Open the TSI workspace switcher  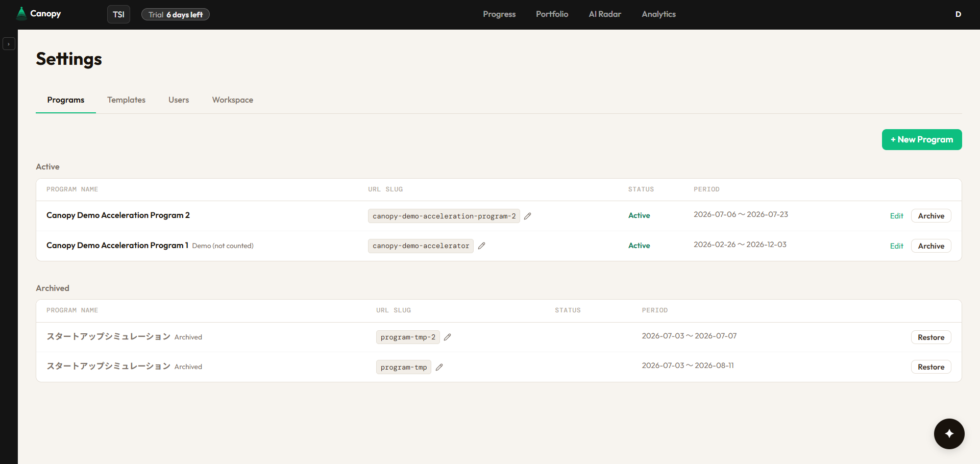click(x=118, y=14)
